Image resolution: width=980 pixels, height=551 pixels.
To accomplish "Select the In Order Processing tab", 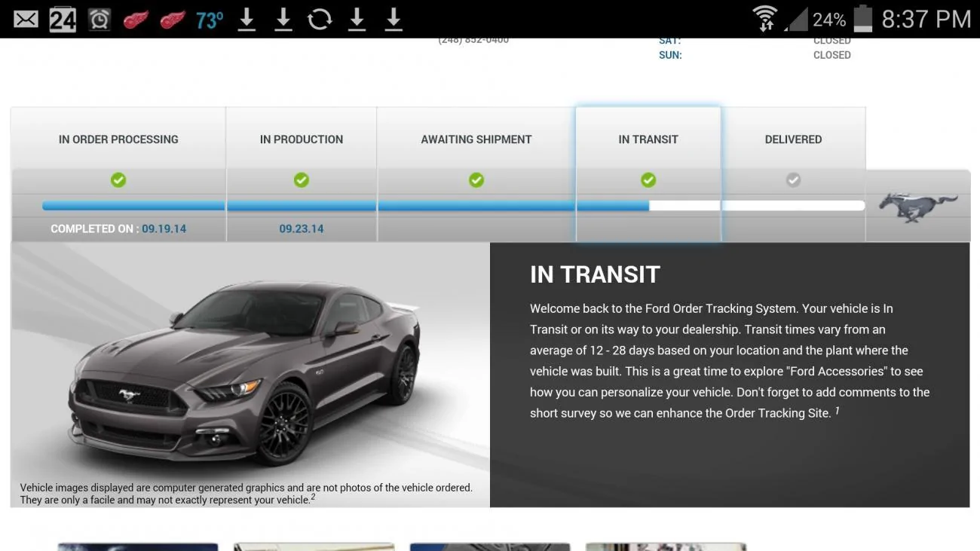I will point(118,139).
